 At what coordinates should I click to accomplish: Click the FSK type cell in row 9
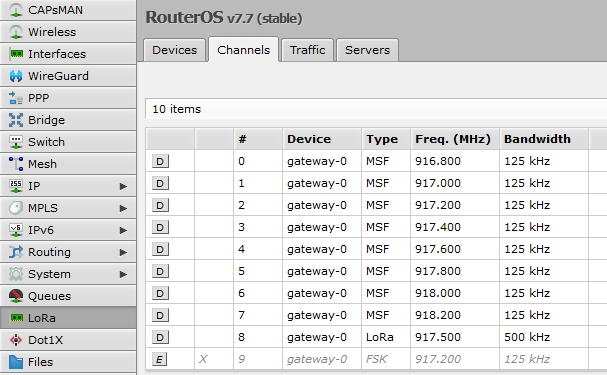pyautogui.click(x=386, y=360)
